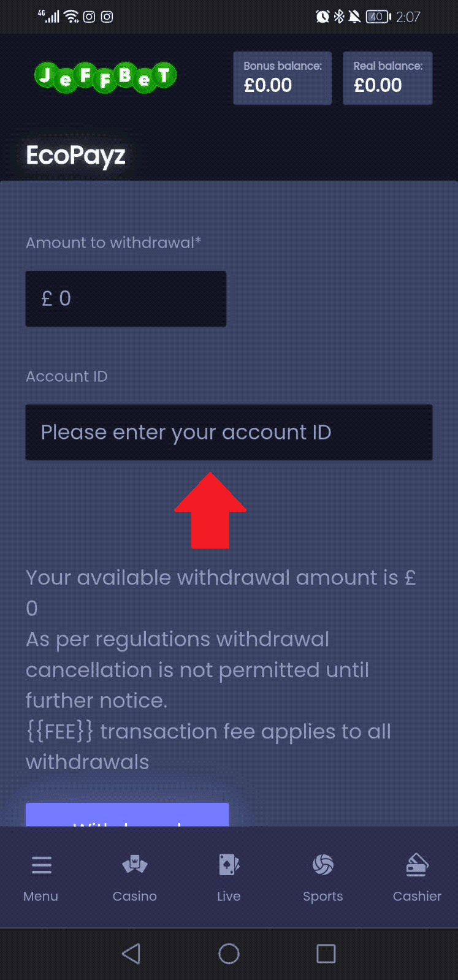Tap the Casino chips icon
Screen dimensions: 458x980
pos(135,865)
